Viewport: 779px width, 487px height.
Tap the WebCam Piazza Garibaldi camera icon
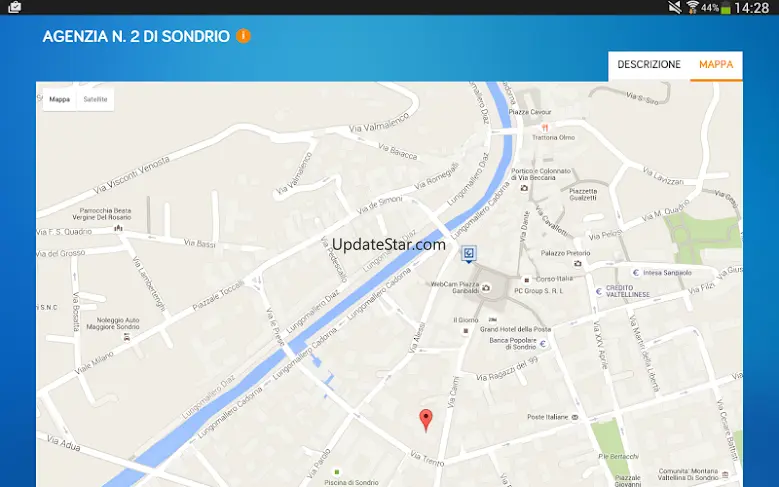coord(486,288)
